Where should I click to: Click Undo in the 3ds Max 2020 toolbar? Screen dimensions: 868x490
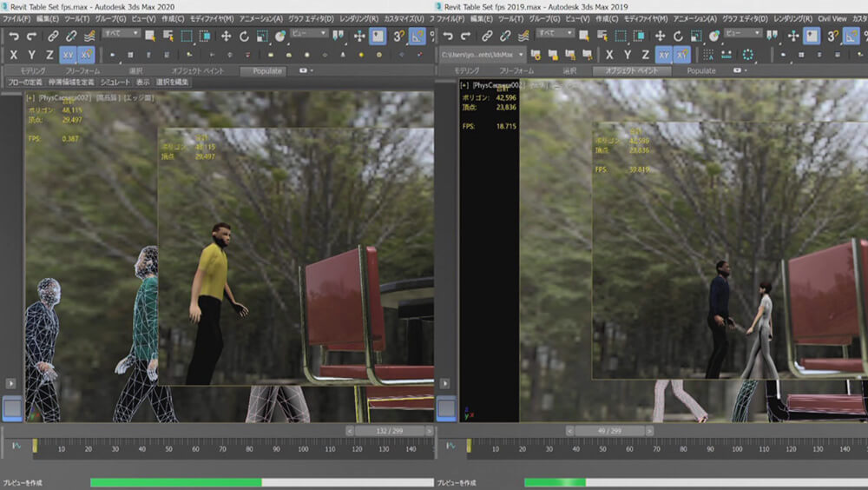coord(14,36)
